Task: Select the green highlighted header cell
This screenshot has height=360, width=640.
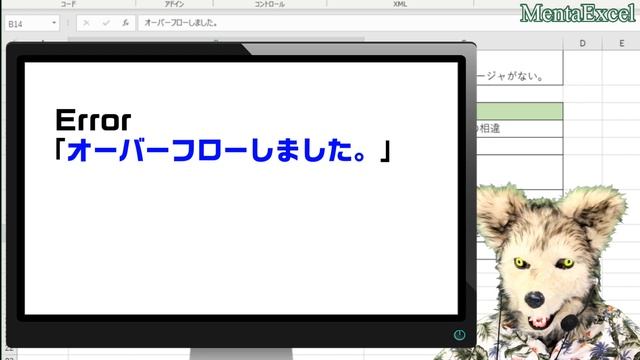Action: (x=520, y=111)
